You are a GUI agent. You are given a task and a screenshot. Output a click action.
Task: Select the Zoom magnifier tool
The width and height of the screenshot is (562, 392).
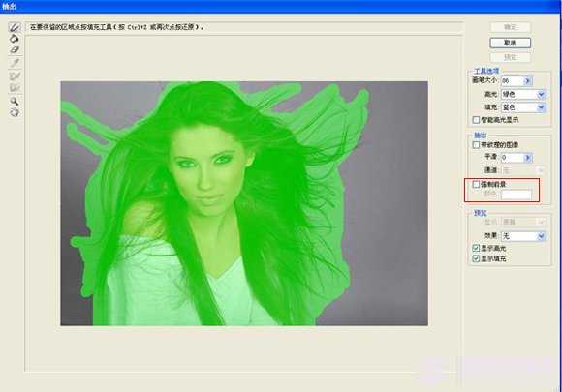(15, 101)
